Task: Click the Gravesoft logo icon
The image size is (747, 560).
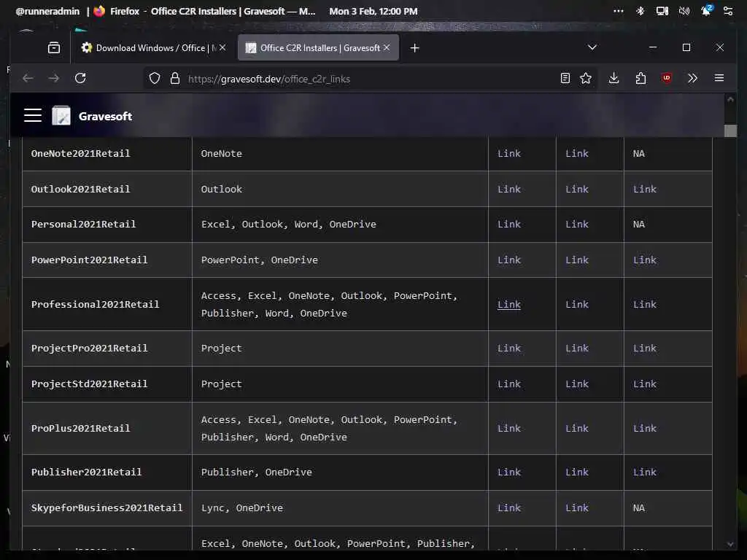Action: tap(61, 116)
